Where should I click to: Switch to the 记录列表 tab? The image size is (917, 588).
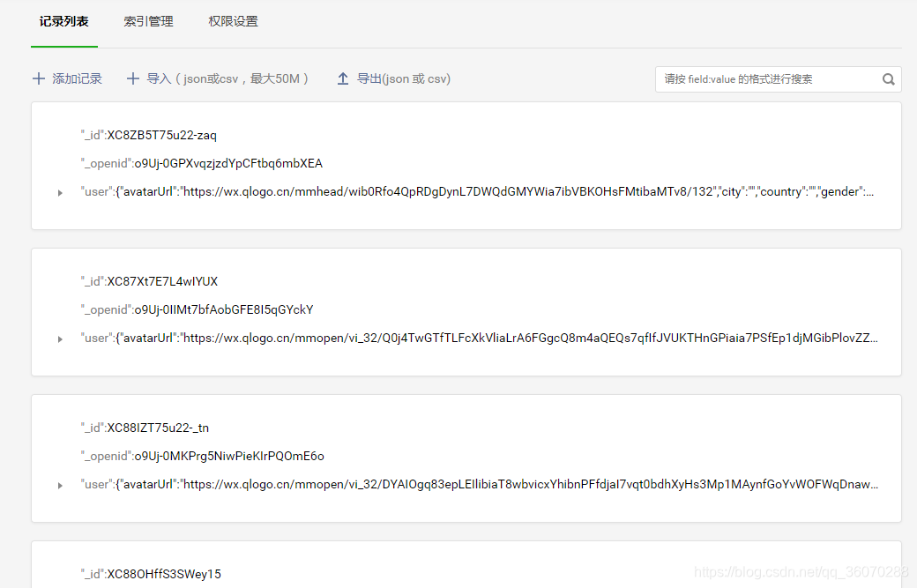[x=63, y=22]
